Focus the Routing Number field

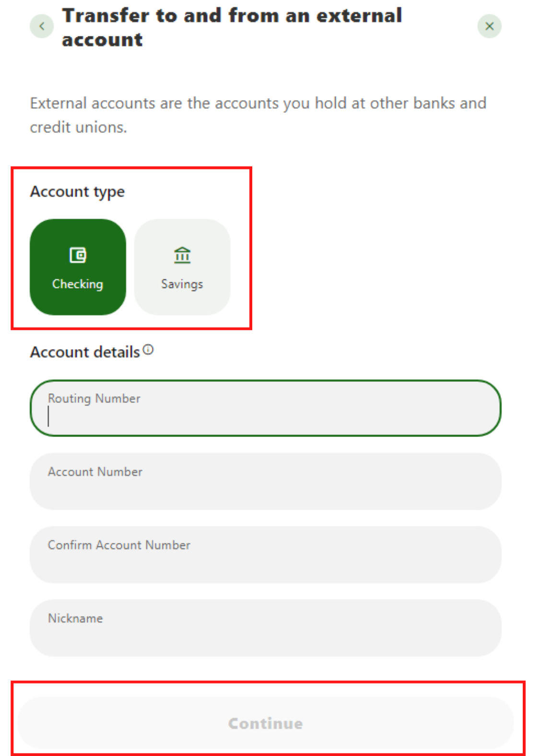pyautogui.click(x=265, y=408)
